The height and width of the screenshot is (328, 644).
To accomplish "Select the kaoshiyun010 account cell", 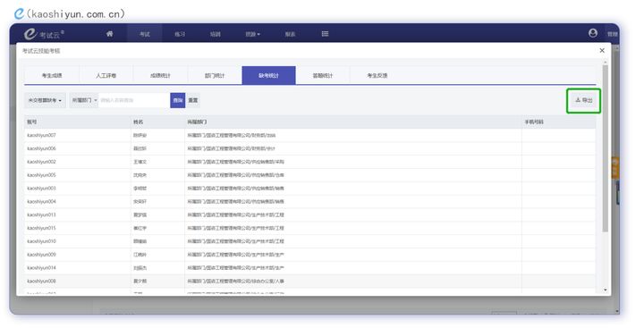I will (x=77, y=241).
